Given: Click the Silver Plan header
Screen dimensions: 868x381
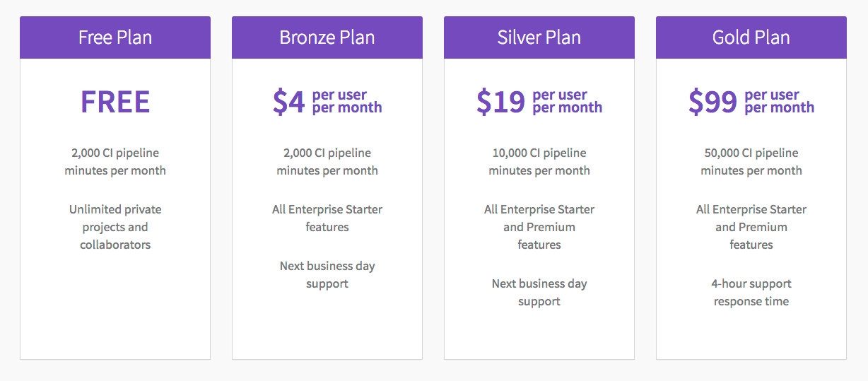Looking at the screenshot, I should tap(539, 37).
